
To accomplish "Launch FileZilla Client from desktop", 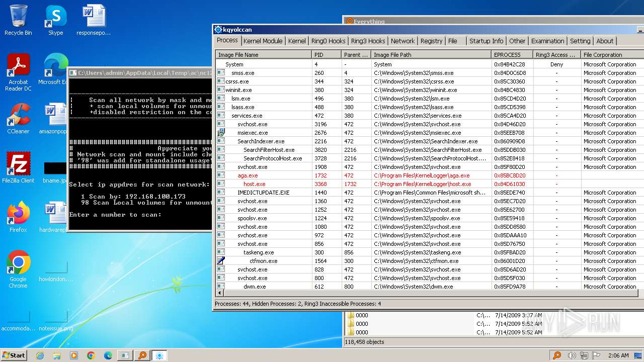I will tap(18, 168).
